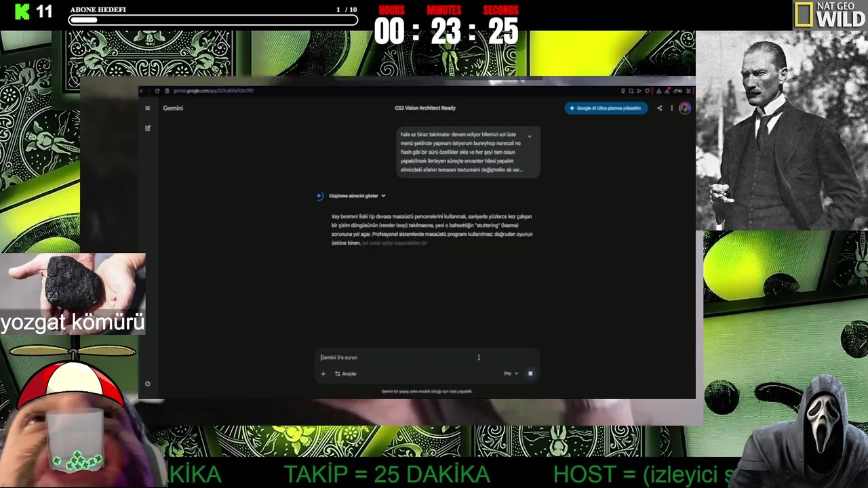
Task: Click the 'CS2 Vision Architect Ready' title
Action: coord(425,108)
